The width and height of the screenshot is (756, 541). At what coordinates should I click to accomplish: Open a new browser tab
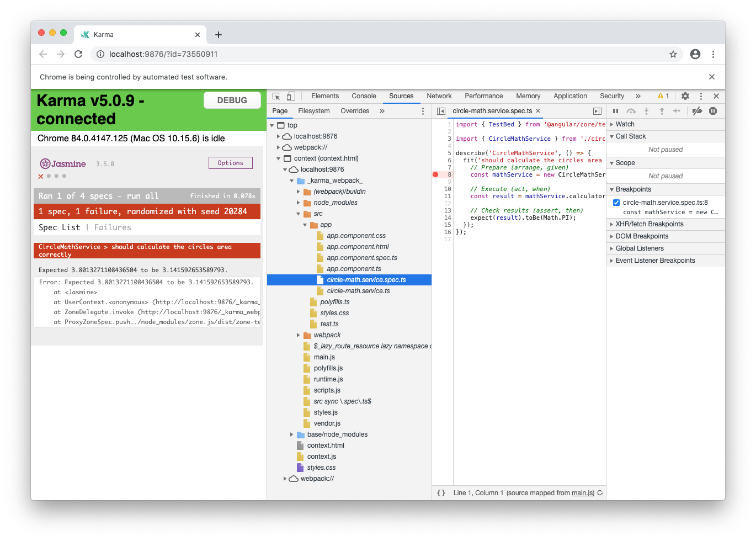coord(219,35)
